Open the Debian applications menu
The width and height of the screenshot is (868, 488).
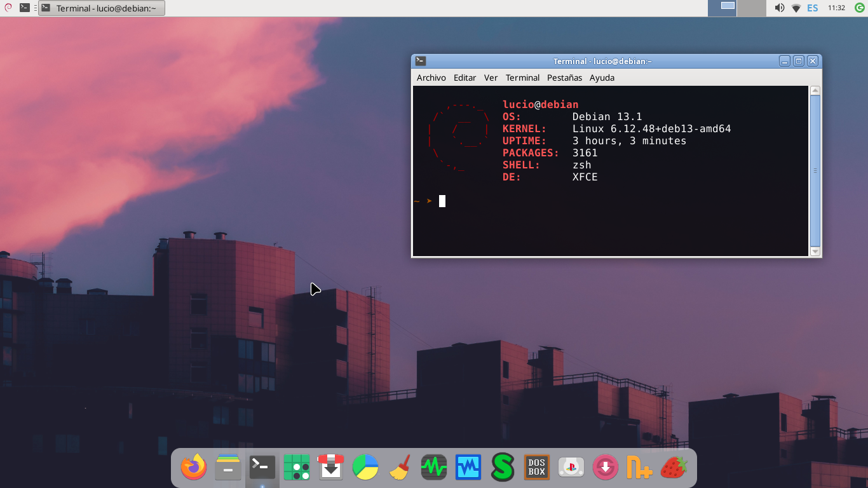click(8, 8)
